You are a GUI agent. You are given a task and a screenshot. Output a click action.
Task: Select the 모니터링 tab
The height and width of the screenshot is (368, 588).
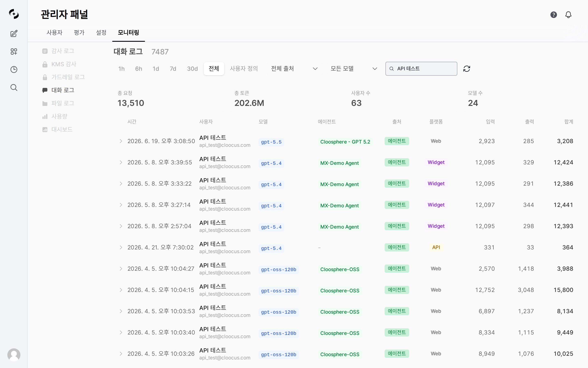pos(129,33)
